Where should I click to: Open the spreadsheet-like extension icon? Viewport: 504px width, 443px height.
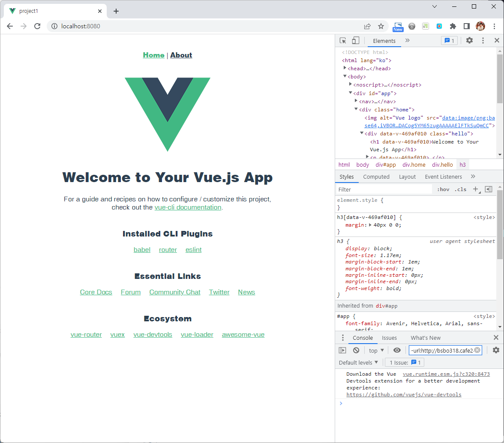(426, 26)
